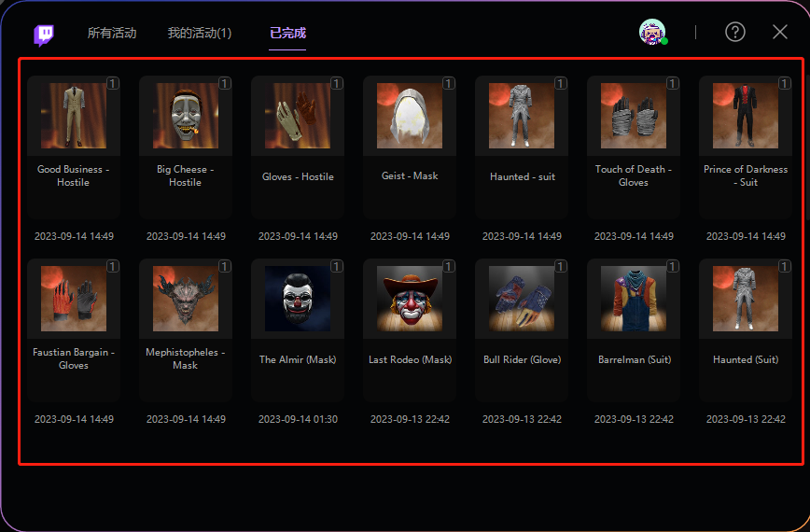Select the Good Business - Hostile suit thumbnail
810x532 pixels.
pyautogui.click(x=74, y=116)
